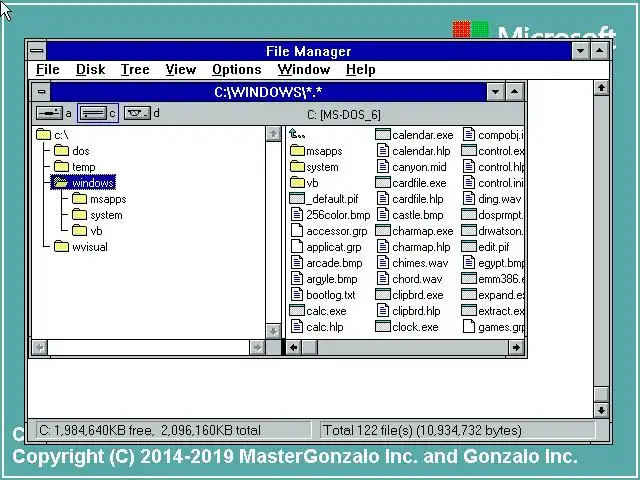
Task: Open the Help menu
Action: pos(360,69)
